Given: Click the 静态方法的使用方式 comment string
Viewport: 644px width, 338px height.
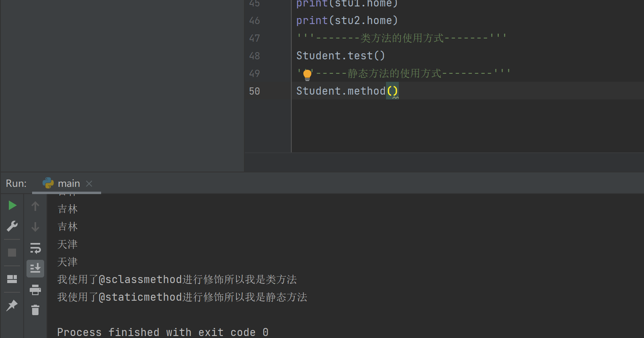Looking at the screenshot, I should 403,73.
